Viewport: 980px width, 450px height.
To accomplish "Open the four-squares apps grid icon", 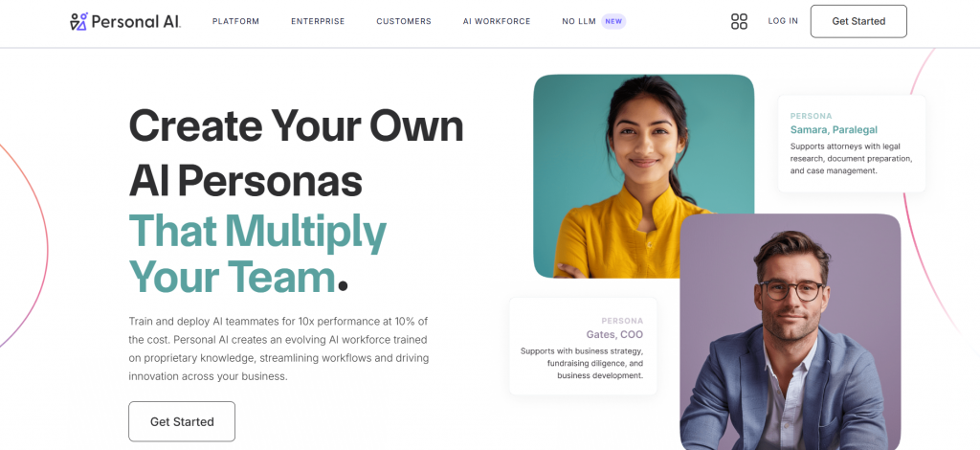I will 739,21.
